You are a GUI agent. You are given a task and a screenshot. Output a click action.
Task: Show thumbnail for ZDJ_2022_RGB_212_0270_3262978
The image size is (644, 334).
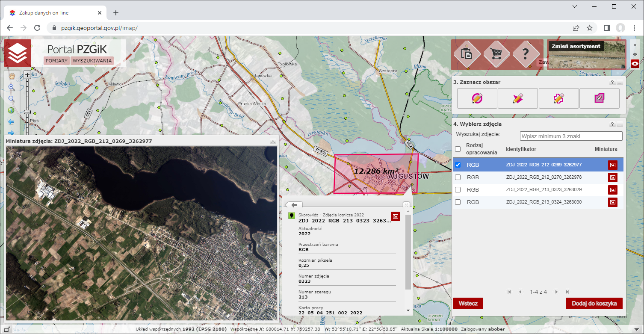[x=612, y=177]
